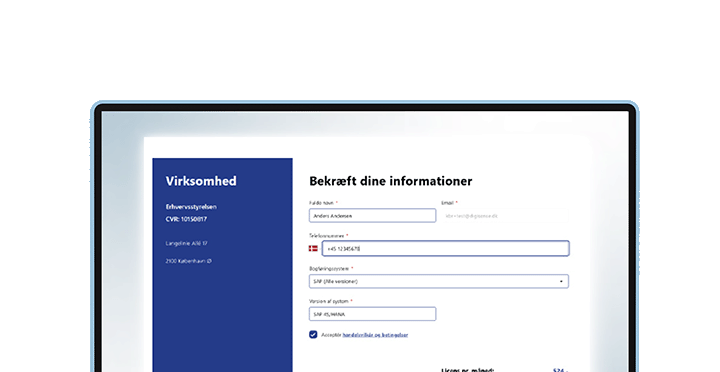The height and width of the screenshot is (372, 720).
Task: Open the handelsvilkår og betingelser link
Action: [375, 335]
